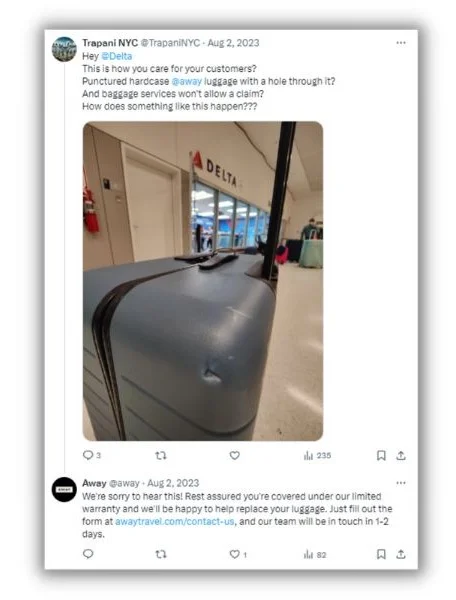Screen dimensions: 456x600
Task: Follow the awaytravel.com/contact-us link
Action: [x=175, y=522]
